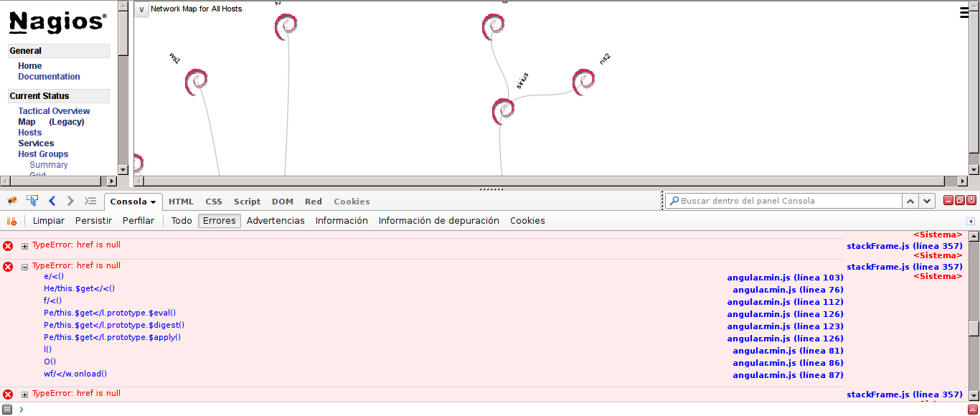This screenshot has height=416, width=980.
Task: Go back with the blue left arrow
Action: tap(52, 201)
